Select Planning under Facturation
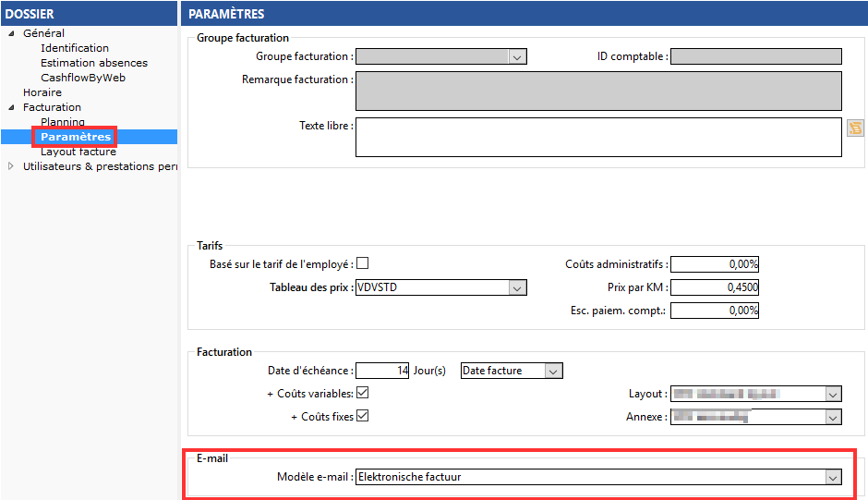Screen dimensions: 868x500 click(63, 122)
